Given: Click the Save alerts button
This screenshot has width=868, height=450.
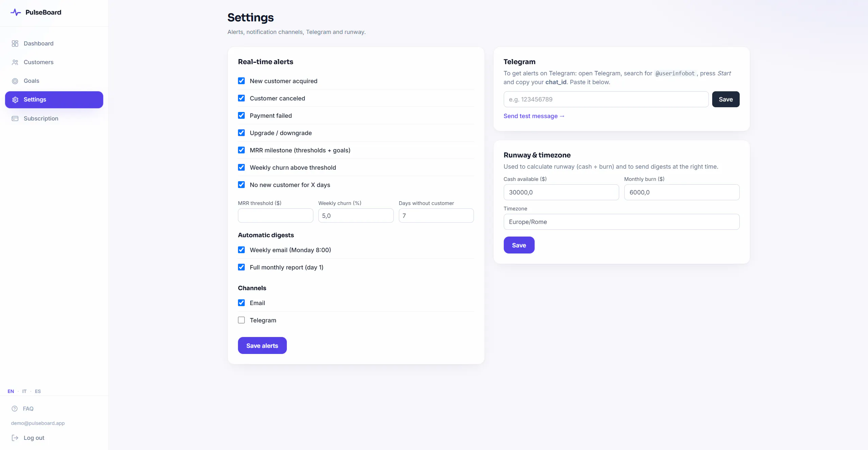Looking at the screenshot, I should (262, 345).
